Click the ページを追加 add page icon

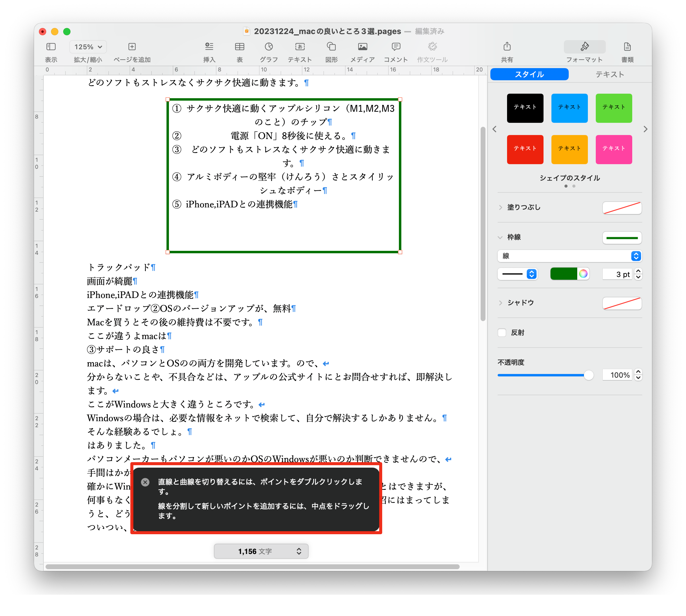[132, 47]
